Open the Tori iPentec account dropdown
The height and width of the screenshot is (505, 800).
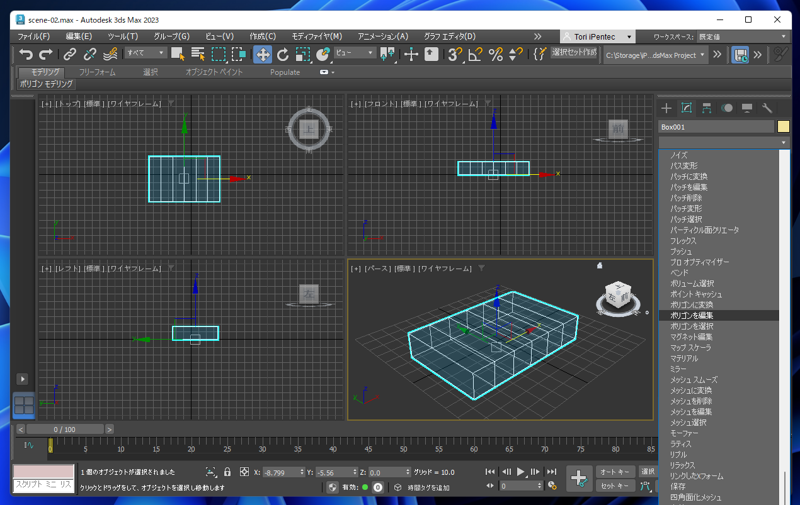pos(597,37)
